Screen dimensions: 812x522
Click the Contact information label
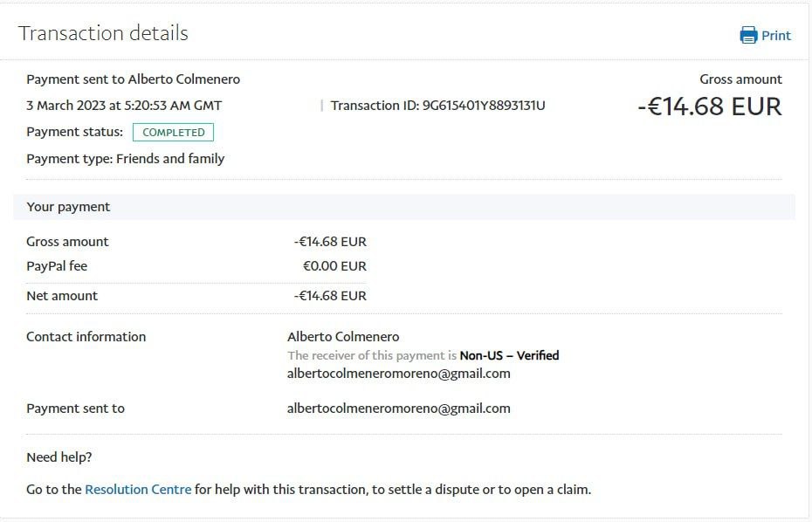coord(86,337)
